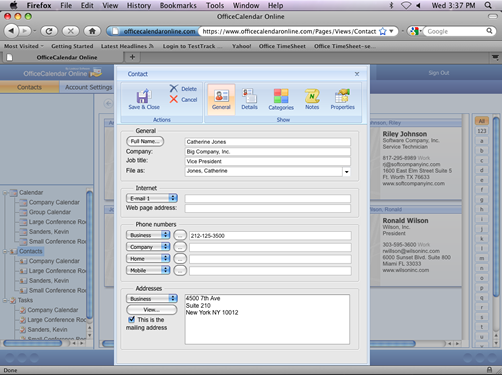Select Group Calendar in the tree

[x=50, y=212]
